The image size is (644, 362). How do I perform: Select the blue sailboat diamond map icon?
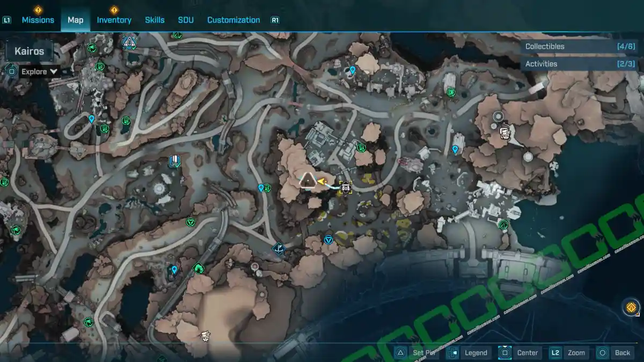click(279, 248)
